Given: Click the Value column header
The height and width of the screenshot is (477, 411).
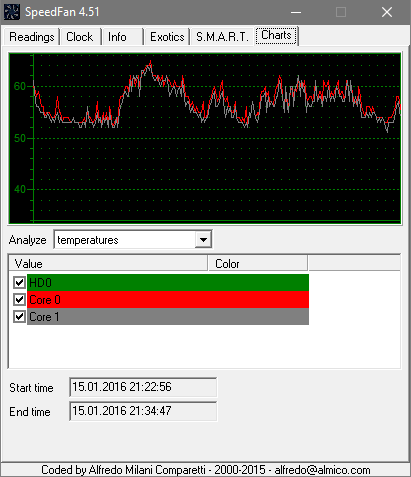Looking at the screenshot, I should [108, 264].
